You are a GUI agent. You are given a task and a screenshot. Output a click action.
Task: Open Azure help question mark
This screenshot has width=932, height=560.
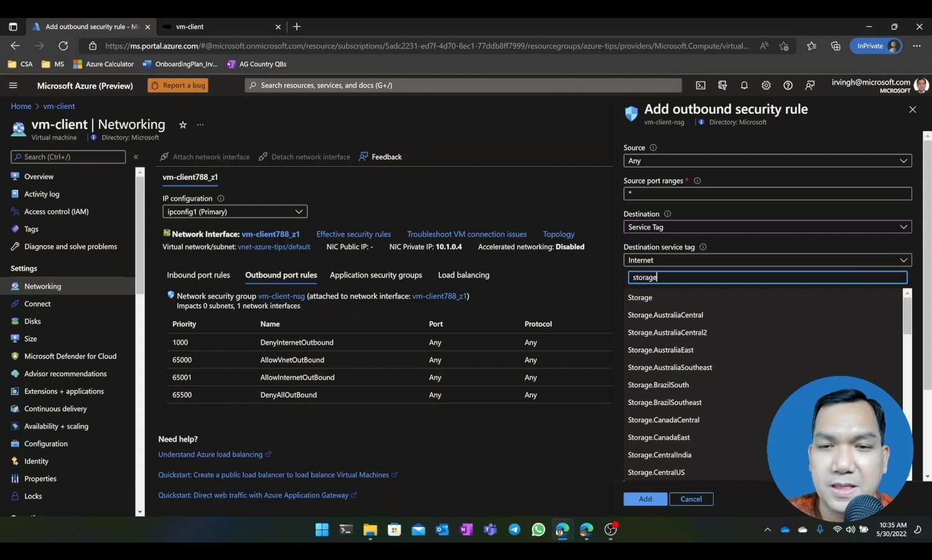(x=788, y=85)
